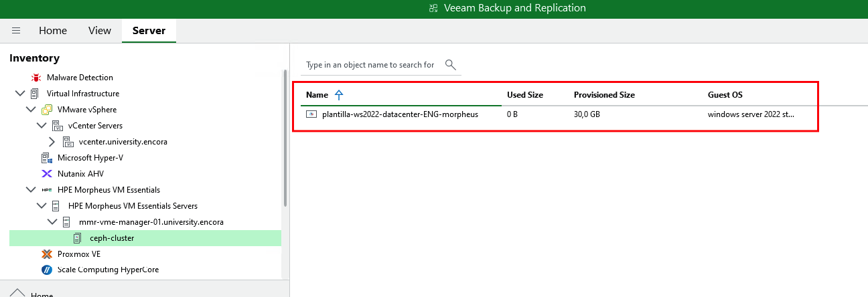Select VMware vSphere tree label
Screen dimensions: 868x297
pos(87,110)
